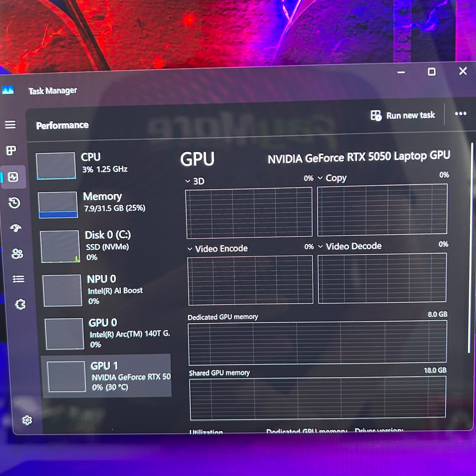Open the Services page icon
The image size is (476, 476).
[20, 304]
